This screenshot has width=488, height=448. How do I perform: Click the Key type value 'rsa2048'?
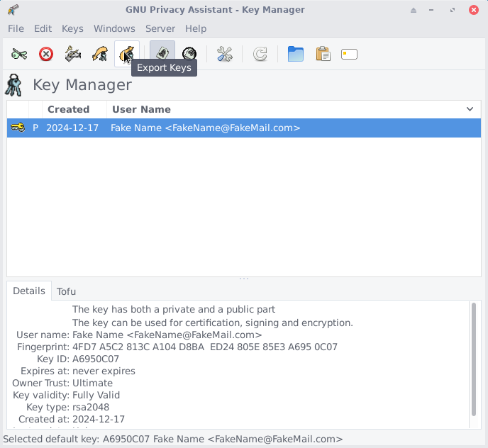[x=91, y=408]
